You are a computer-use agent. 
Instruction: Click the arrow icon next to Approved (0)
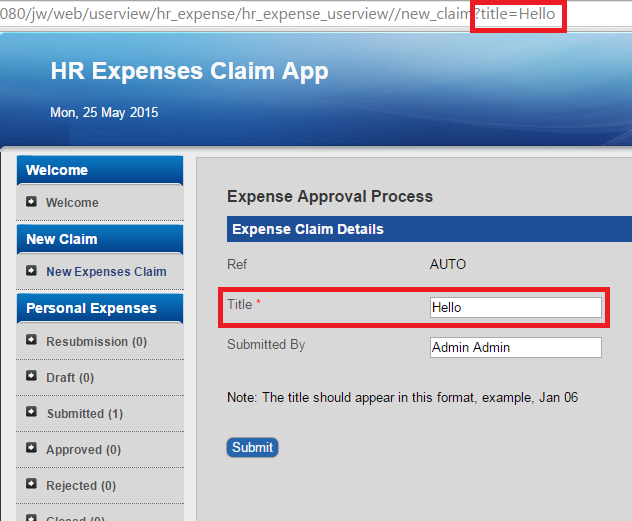(31, 449)
